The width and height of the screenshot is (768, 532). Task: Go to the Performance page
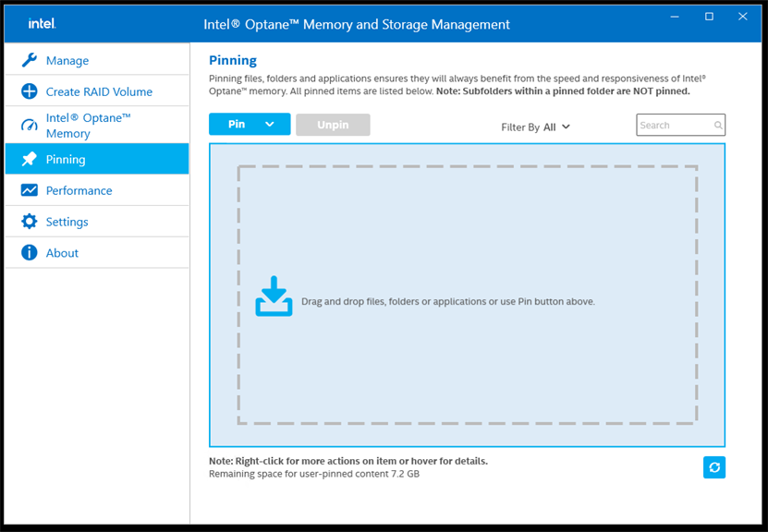click(x=79, y=190)
